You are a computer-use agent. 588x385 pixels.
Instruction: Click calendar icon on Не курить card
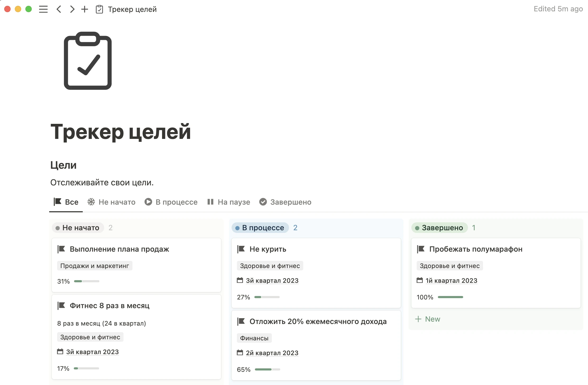240,280
